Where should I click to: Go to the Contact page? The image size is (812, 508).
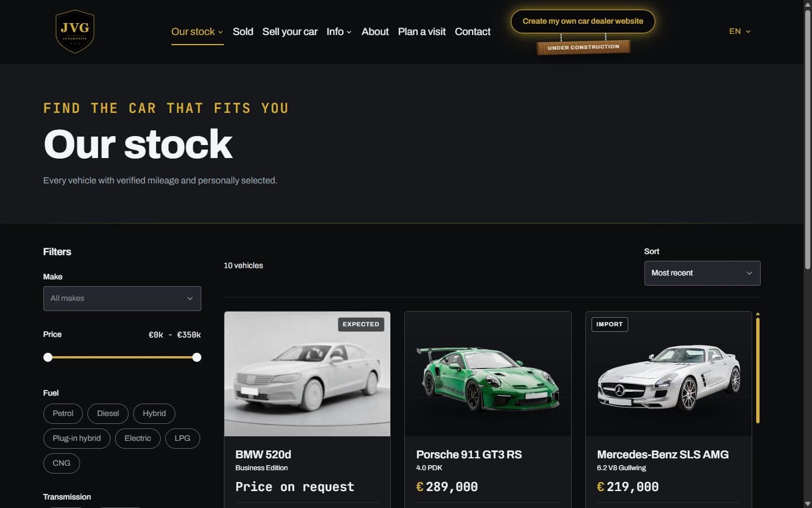tap(473, 32)
